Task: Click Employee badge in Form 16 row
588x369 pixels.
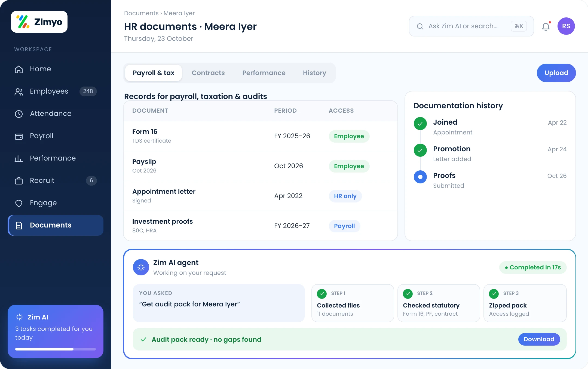Action: 349,136
